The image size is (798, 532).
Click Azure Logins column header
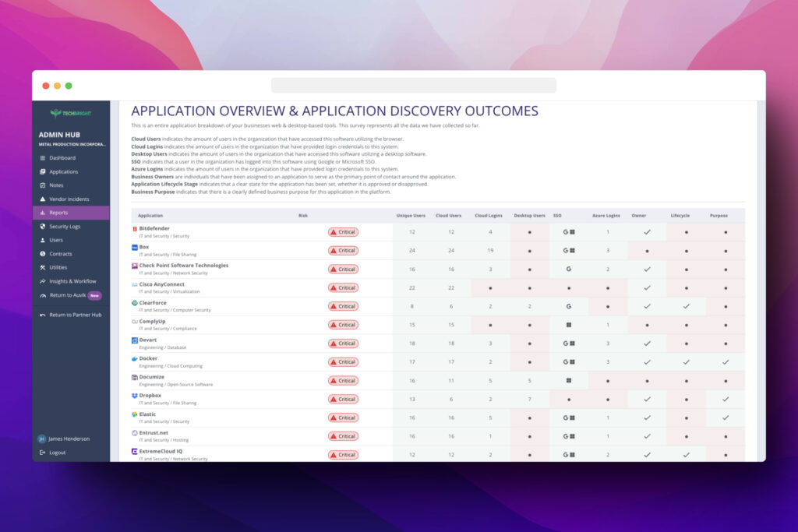(x=606, y=216)
